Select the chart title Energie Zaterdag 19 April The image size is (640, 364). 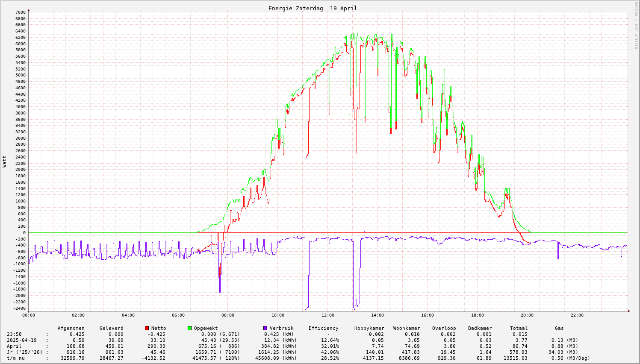click(313, 9)
